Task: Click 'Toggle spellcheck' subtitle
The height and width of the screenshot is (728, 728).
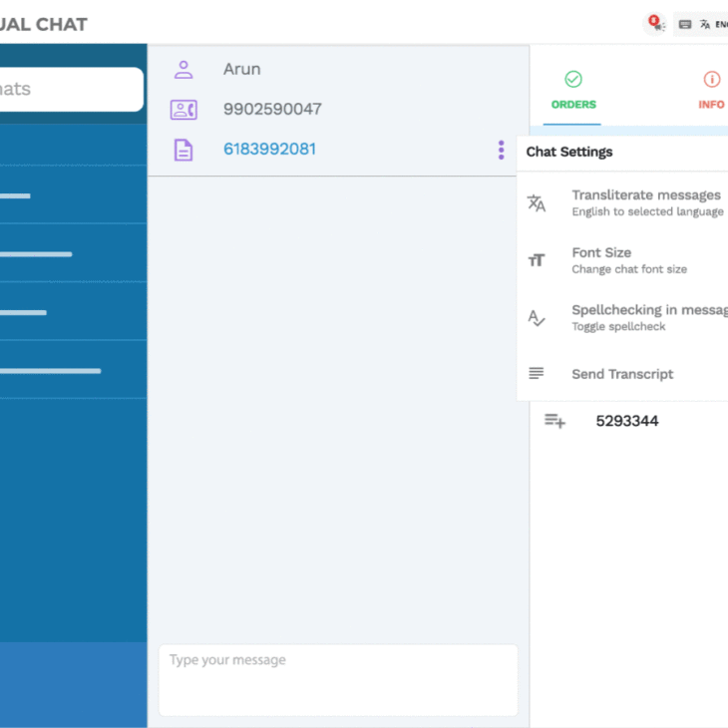Action: coord(618,326)
